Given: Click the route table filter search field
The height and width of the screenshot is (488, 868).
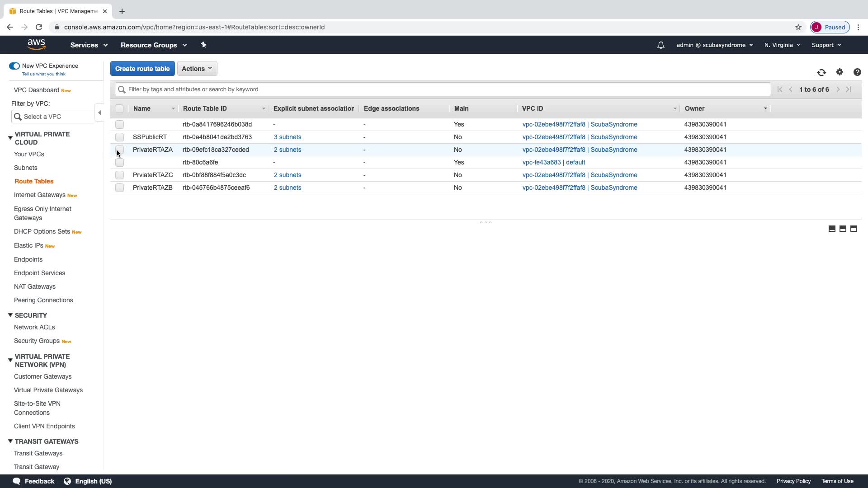Looking at the screenshot, I should pos(443,89).
